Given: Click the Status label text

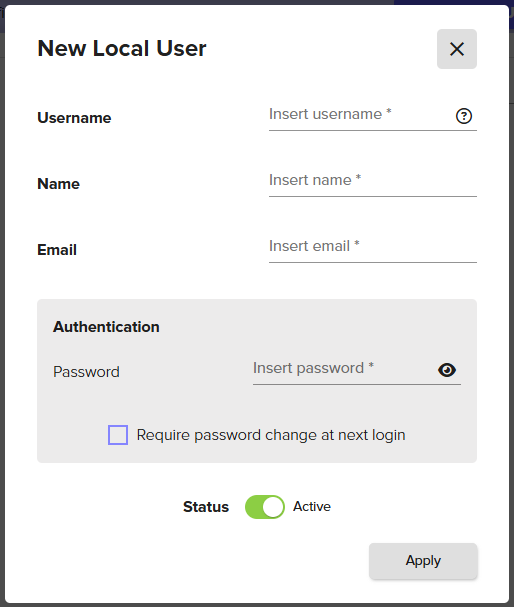Looking at the screenshot, I should 206,507.
